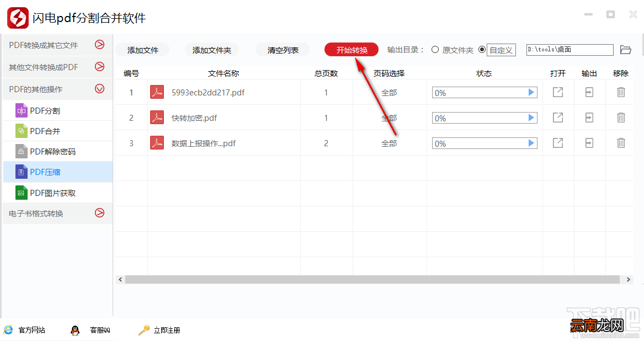The height and width of the screenshot is (341, 644).
Task: Click 文件名称 column header
Action: 223,73
